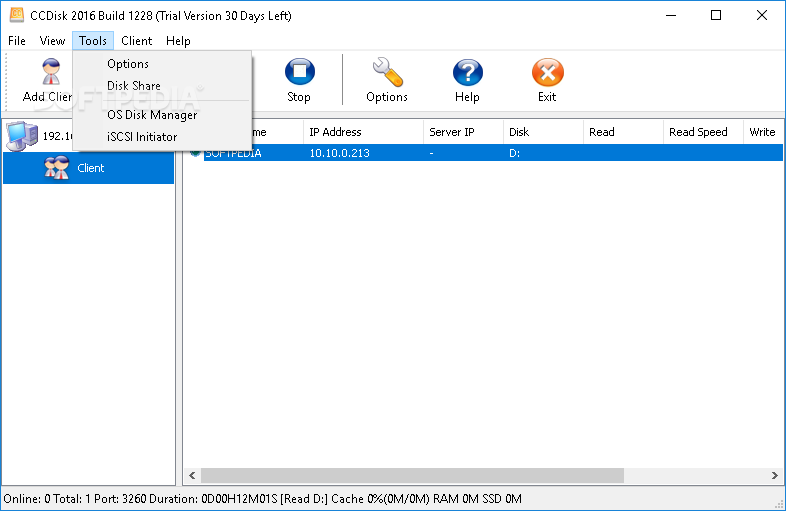This screenshot has height=511, width=786.
Task: Select the Client node icon in sidebar
Action: (x=56, y=167)
